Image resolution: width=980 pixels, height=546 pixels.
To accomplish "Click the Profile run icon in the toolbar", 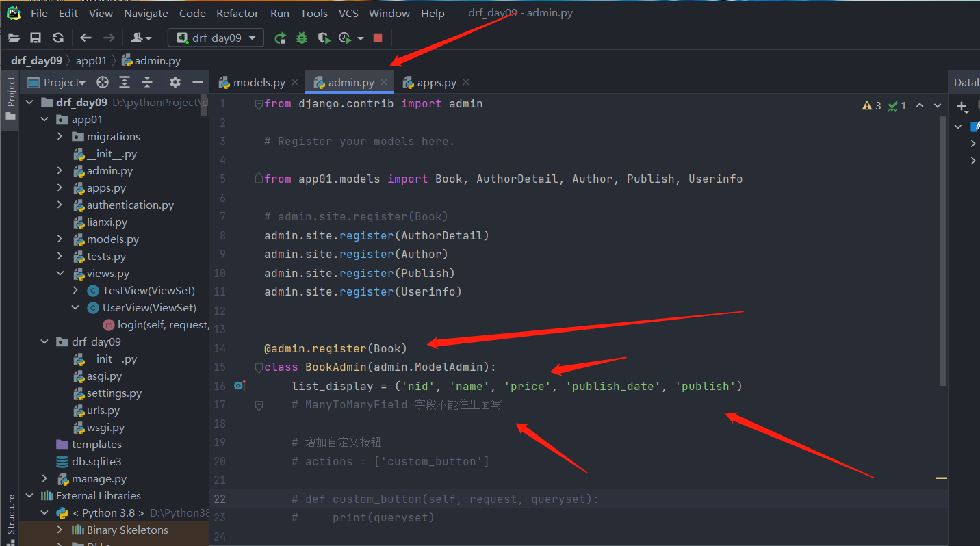I will click(345, 38).
